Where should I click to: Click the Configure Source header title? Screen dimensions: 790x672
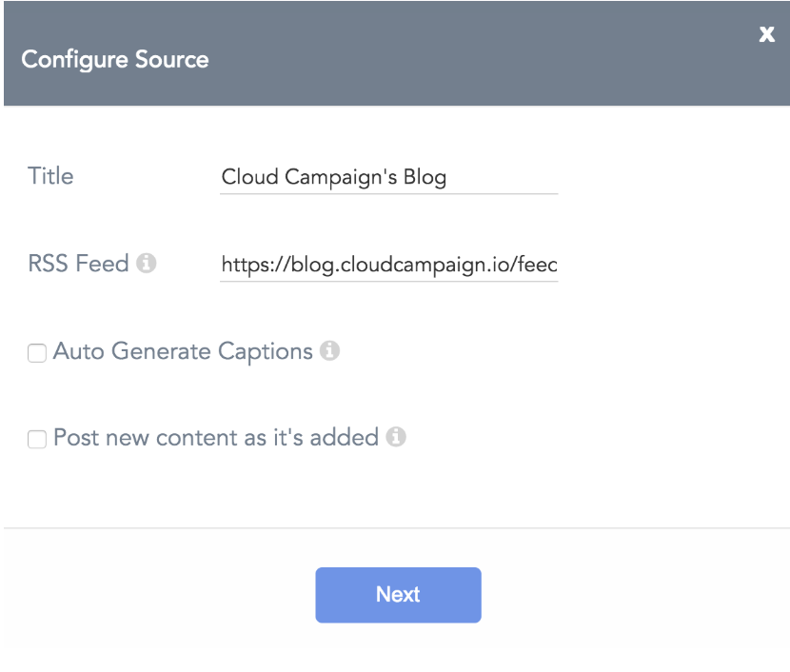115,59
